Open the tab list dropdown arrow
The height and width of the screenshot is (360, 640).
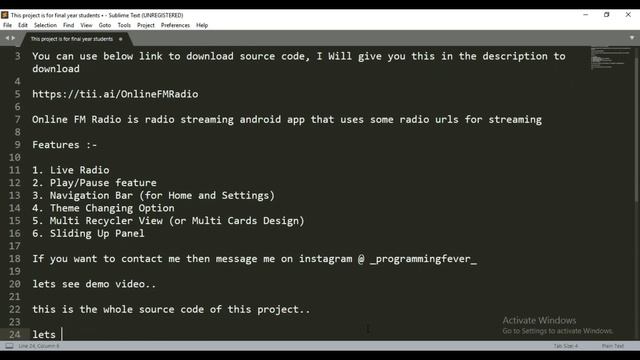click(632, 38)
